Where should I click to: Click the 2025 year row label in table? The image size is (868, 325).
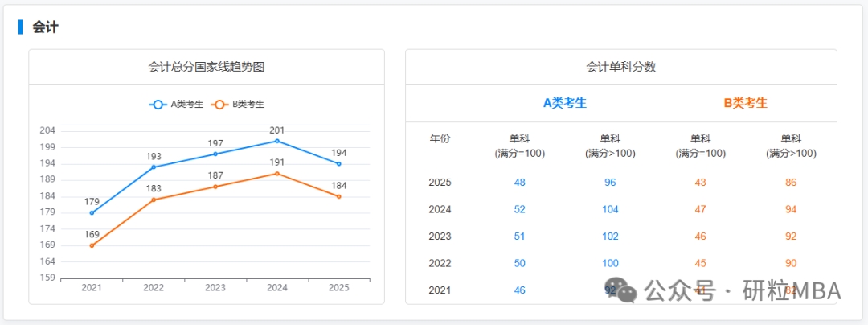tap(440, 183)
